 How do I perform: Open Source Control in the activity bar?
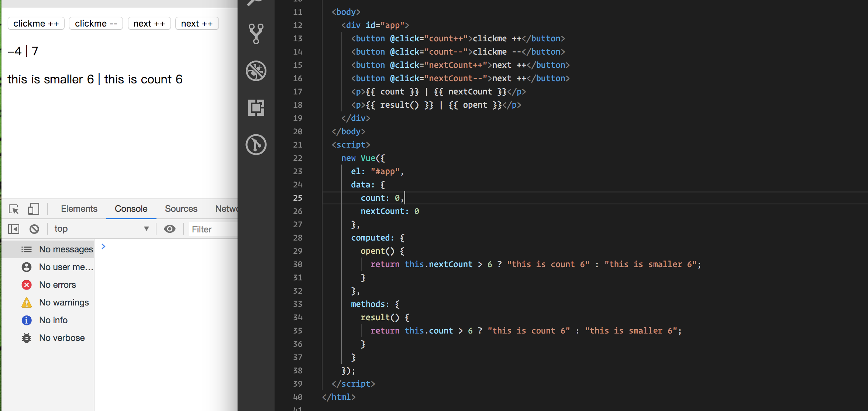256,34
